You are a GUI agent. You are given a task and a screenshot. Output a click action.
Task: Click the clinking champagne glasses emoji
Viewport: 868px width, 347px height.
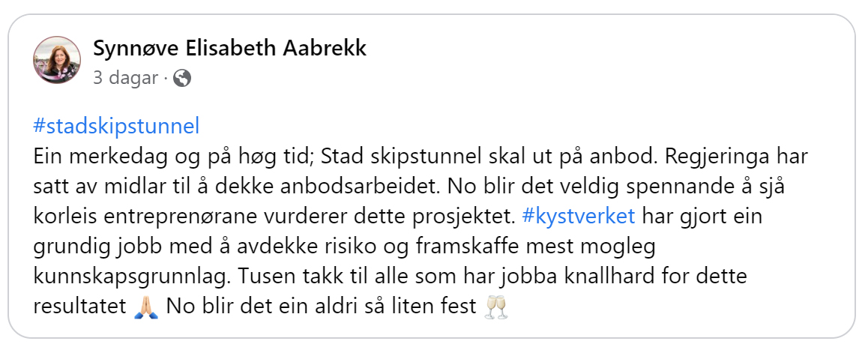(x=495, y=307)
